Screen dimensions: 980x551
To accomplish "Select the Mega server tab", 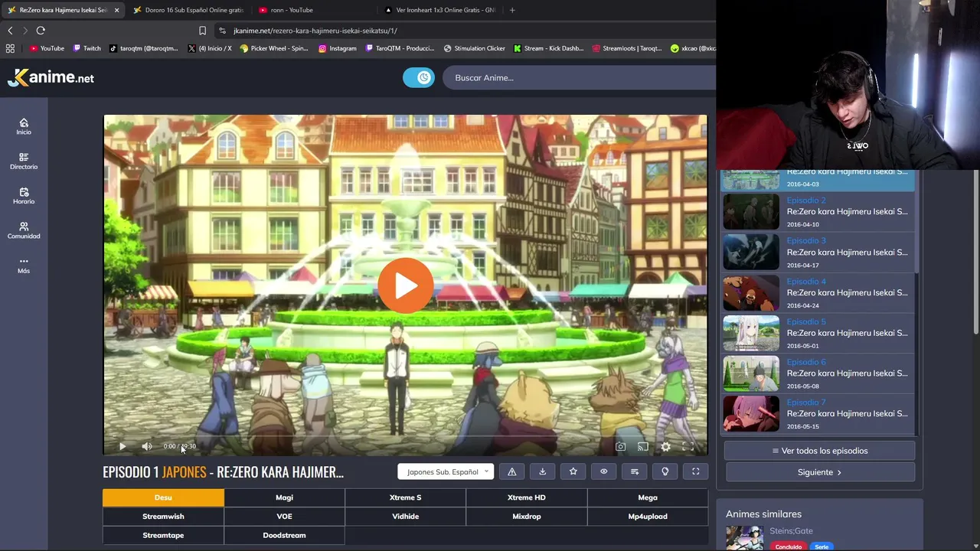I will (x=648, y=497).
